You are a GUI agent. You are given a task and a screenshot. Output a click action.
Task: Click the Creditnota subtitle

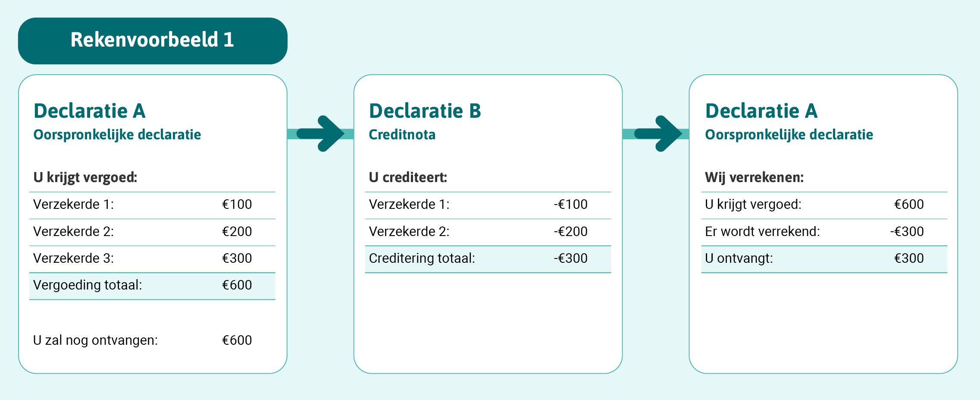pyautogui.click(x=402, y=135)
